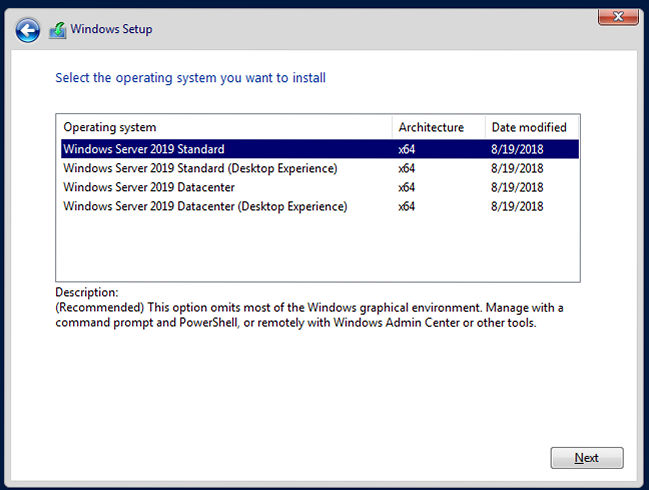Select Windows Server 2019 Datacenter
This screenshot has height=490, width=649.
tap(149, 187)
